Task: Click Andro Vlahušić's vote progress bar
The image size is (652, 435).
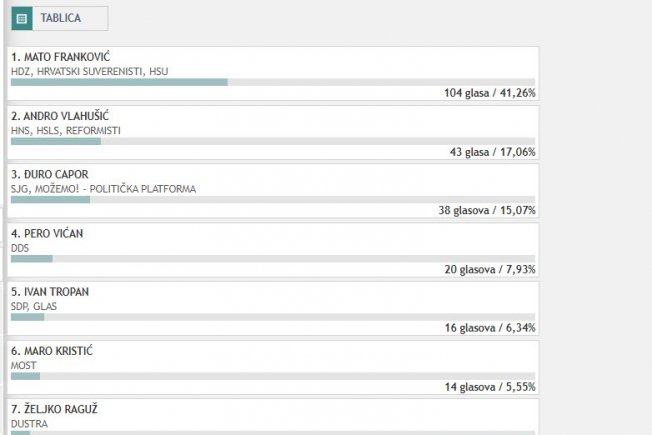Action: [x=273, y=141]
